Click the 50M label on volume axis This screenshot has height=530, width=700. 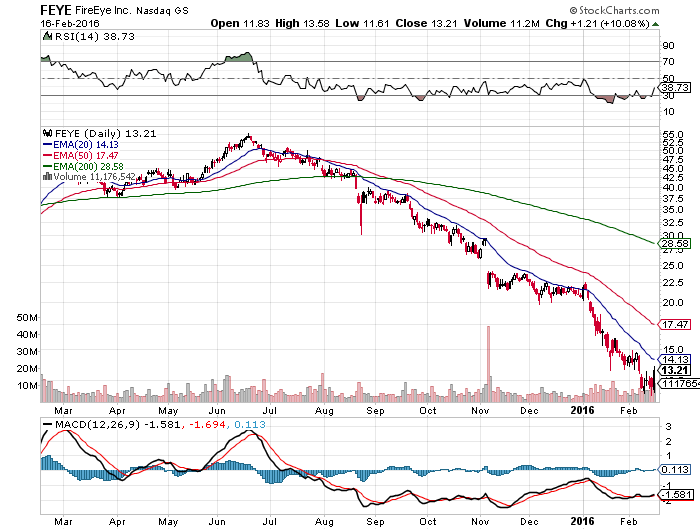[x=27, y=317]
